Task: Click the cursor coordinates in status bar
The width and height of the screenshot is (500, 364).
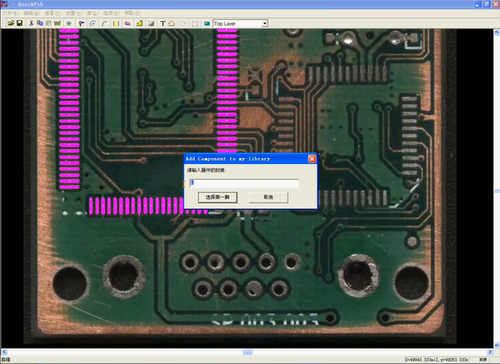Action: 436,360
